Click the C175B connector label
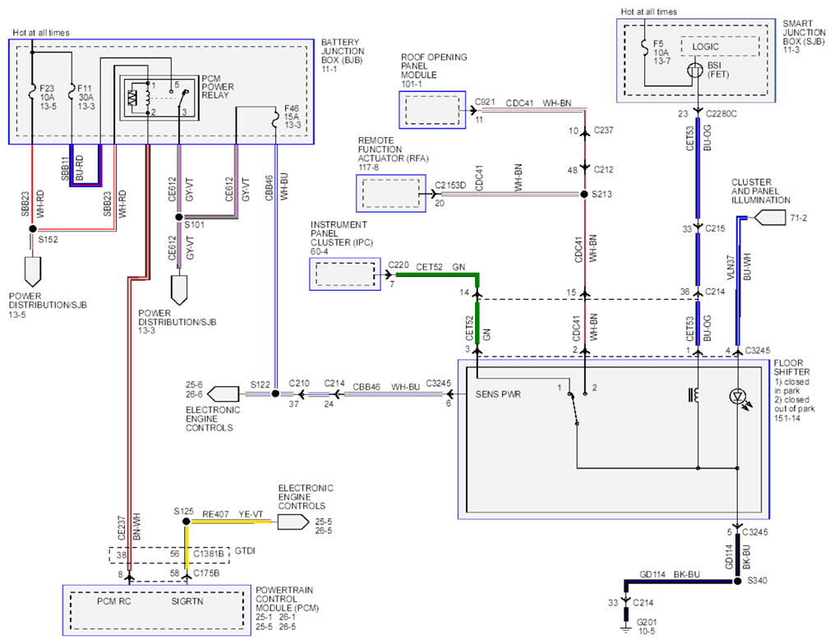 [206, 573]
